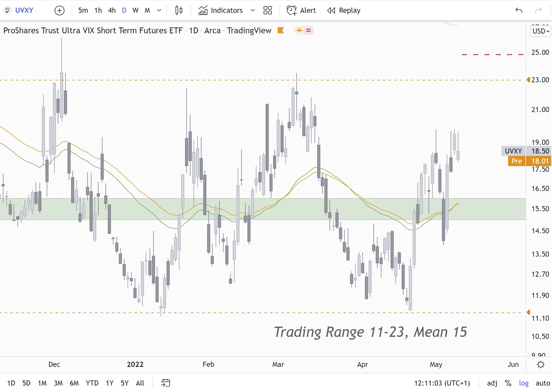The height and width of the screenshot is (392, 552).
Task: Expand the favorite indicators dropdown arrow
Action: [253, 10]
